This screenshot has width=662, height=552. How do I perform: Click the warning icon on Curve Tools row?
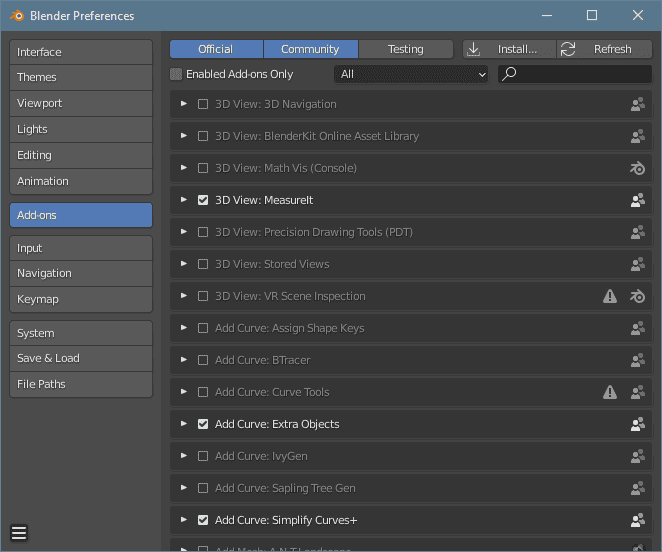tap(610, 392)
